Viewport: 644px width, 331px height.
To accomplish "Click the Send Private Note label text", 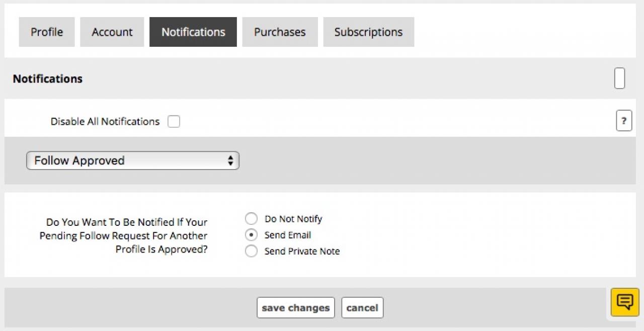I will tap(302, 252).
